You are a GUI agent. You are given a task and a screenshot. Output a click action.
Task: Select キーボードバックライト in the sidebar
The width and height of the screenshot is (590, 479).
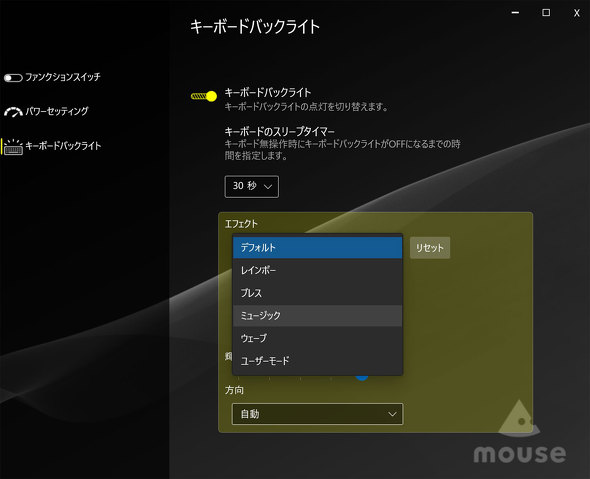(x=63, y=146)
